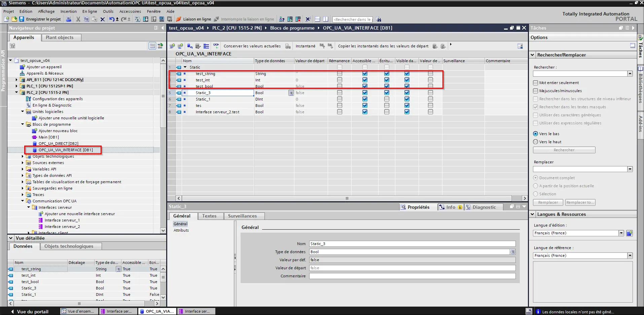Collapse Rechercher/Remplacer section
644x315 pixels.
(x=533, y=55)
